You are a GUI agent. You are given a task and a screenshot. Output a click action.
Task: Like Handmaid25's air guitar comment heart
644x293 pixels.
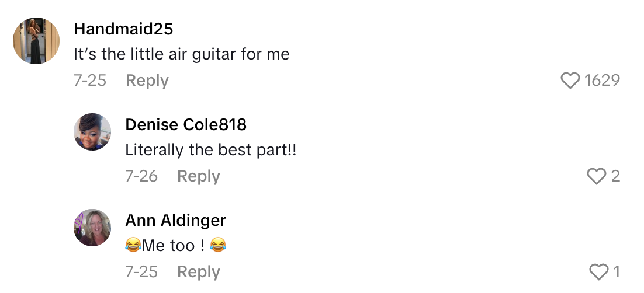[x=570, y=81]
